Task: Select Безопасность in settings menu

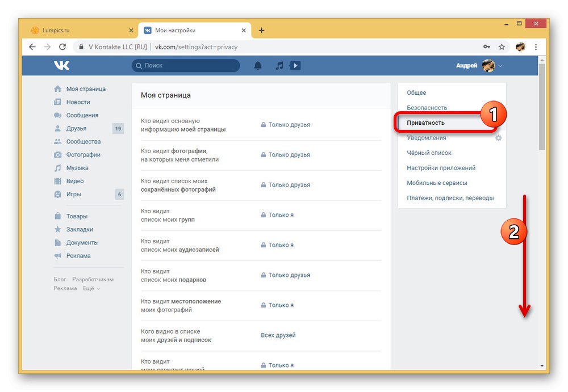Action: click(x=427, y=107)
